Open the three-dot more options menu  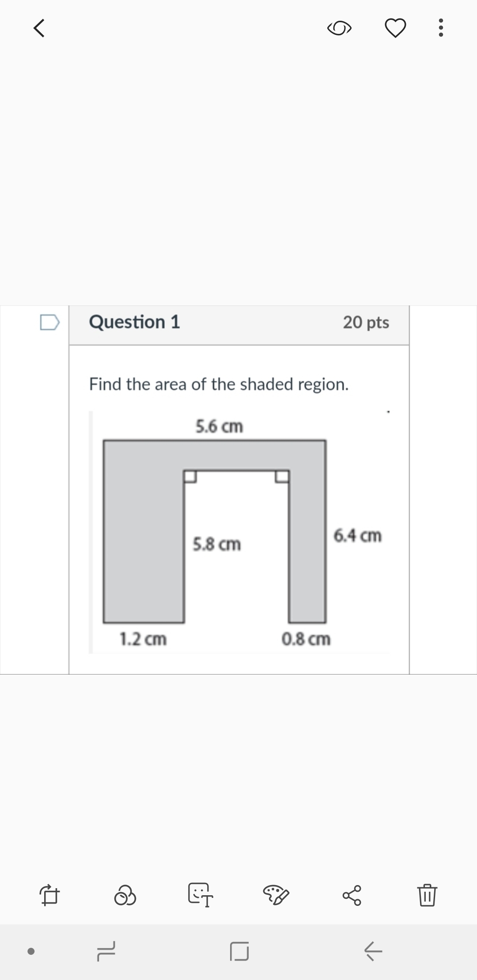pyautogui.click(x=440, y=28)
